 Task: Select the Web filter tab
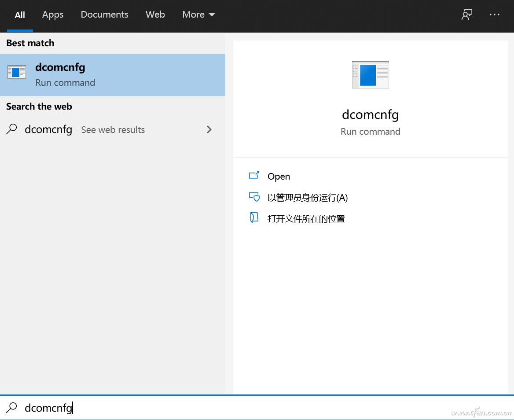coord(155,15)
